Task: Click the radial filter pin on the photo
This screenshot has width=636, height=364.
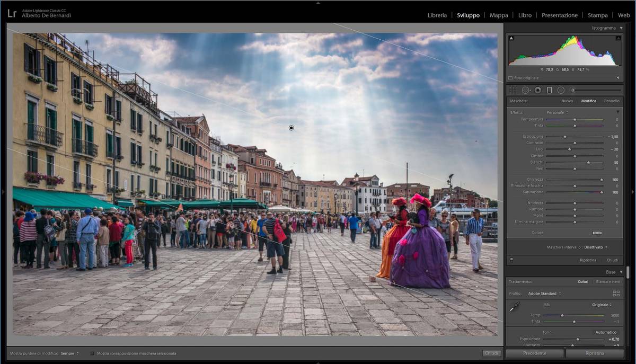Action: [291, 128]
